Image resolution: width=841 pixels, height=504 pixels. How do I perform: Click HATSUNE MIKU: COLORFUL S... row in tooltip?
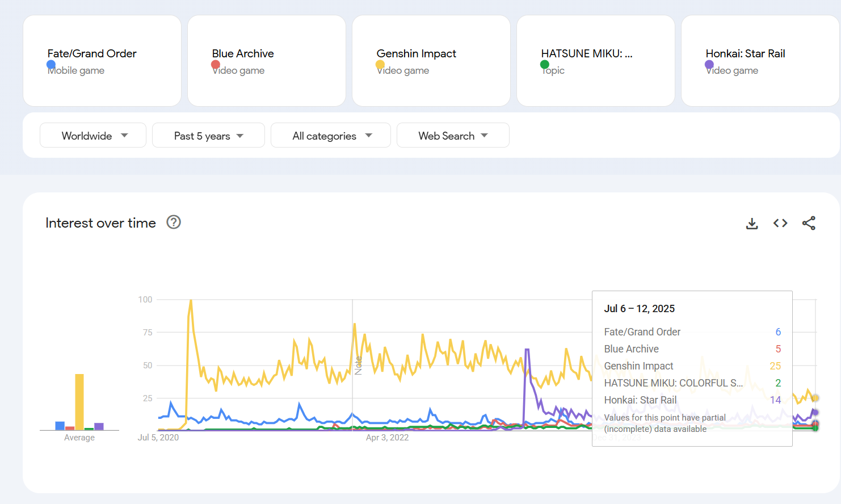692,383
